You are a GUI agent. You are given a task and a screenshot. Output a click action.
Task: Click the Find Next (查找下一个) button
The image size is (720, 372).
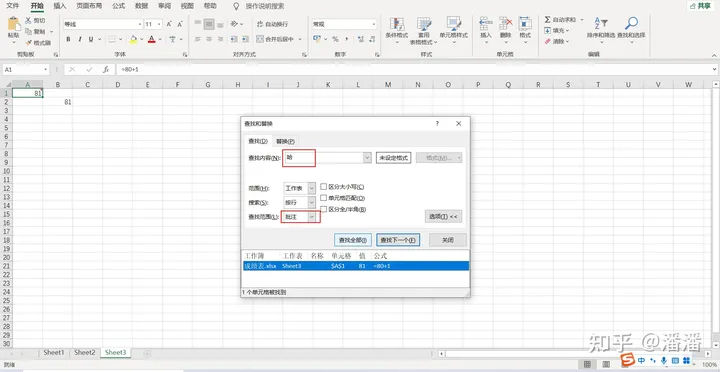click(398, 240)
